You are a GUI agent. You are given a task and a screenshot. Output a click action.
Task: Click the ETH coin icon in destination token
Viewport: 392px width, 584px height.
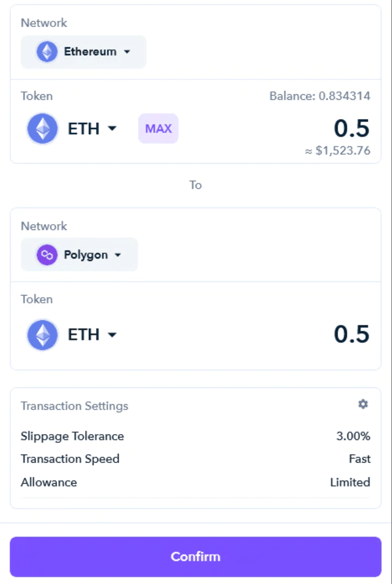[x=42, y=335]
